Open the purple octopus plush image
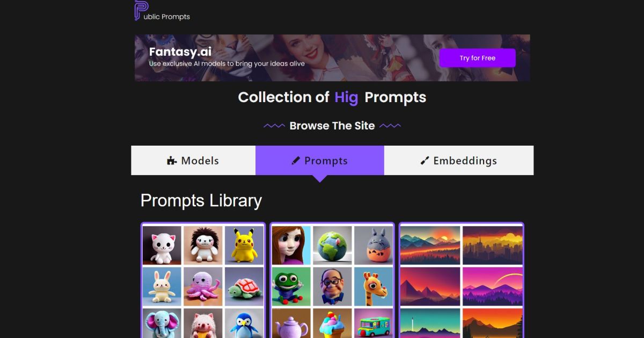Screen dimensions: 644x338 [203, 286]
